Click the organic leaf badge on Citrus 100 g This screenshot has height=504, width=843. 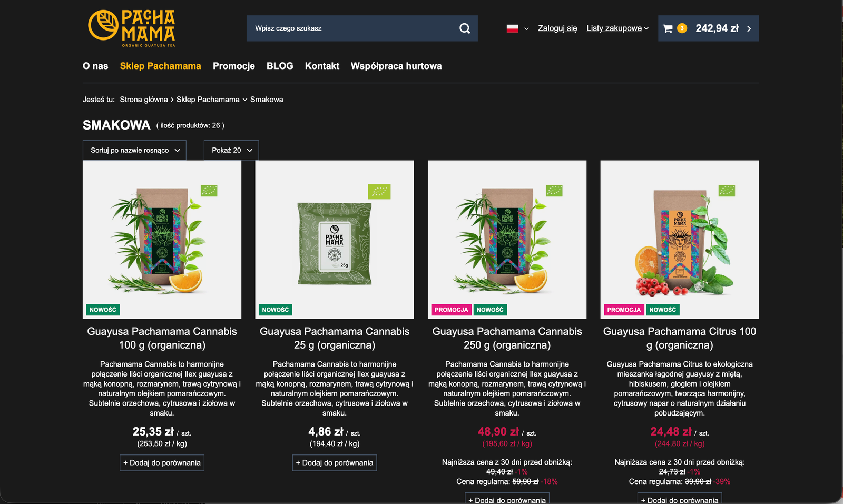click(727, 191)
